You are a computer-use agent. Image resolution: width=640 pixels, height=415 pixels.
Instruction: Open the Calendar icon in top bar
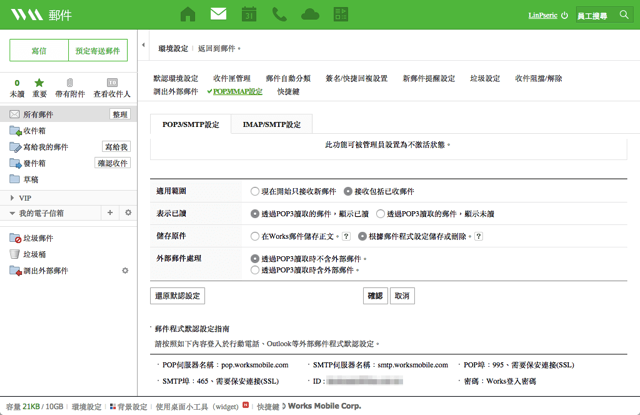(x=249, y=15)
